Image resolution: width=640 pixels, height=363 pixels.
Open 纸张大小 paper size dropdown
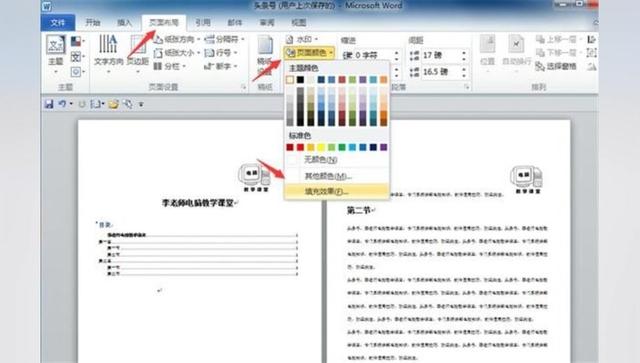177,53
